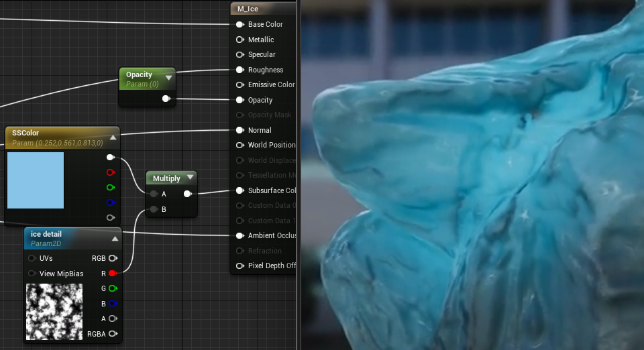
Task: Click the Pixel Depth Offset pin
Action: click(240, 266)
